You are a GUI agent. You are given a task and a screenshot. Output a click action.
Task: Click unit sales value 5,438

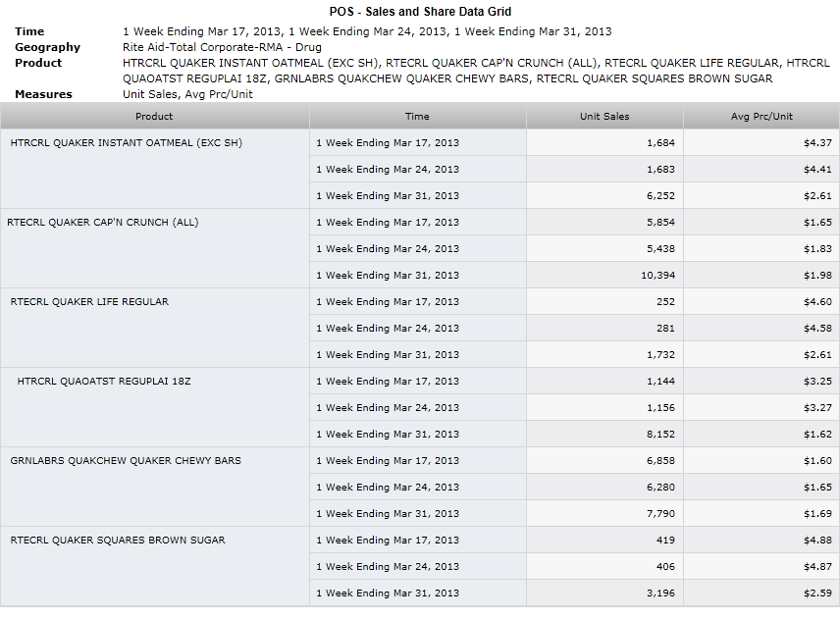click(660, 249)
